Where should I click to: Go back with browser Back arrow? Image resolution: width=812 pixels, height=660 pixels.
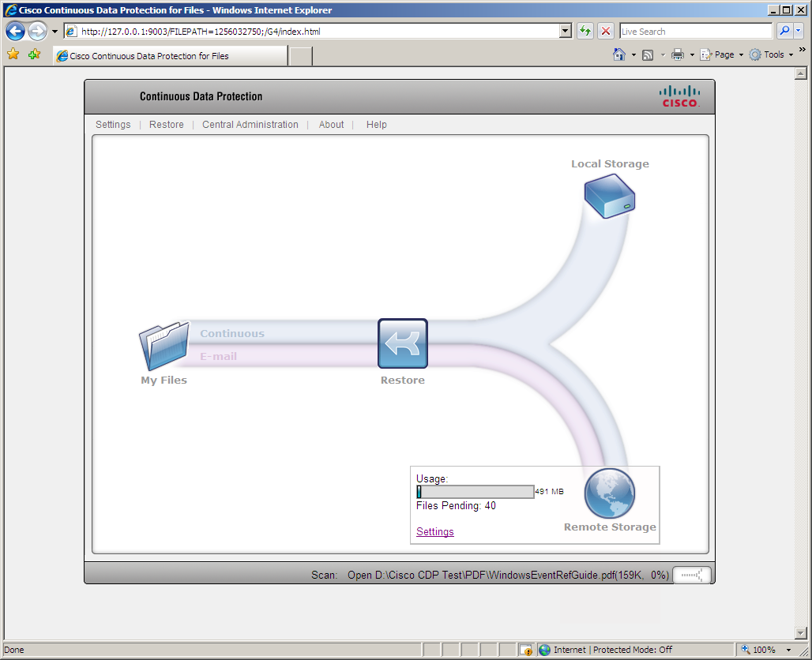(16, 32)
